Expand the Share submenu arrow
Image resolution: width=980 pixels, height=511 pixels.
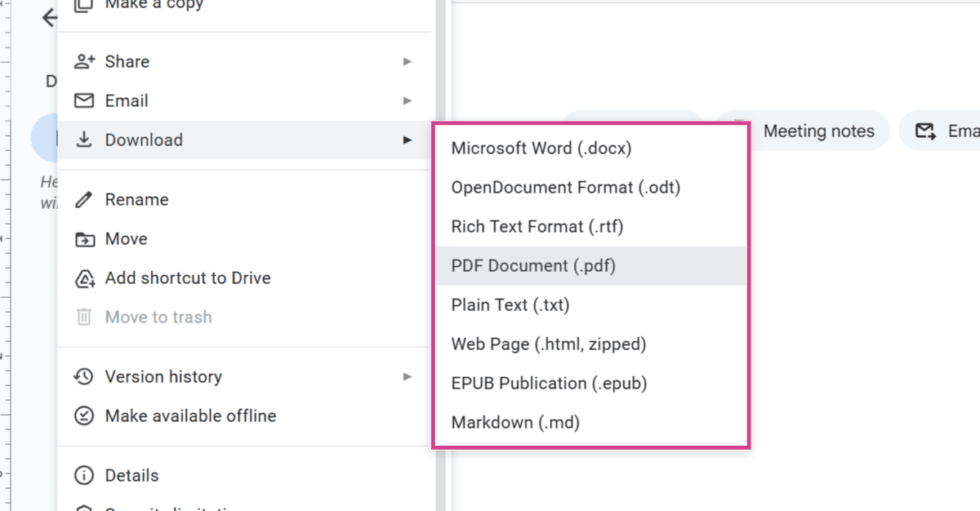[x=408, y=61]
